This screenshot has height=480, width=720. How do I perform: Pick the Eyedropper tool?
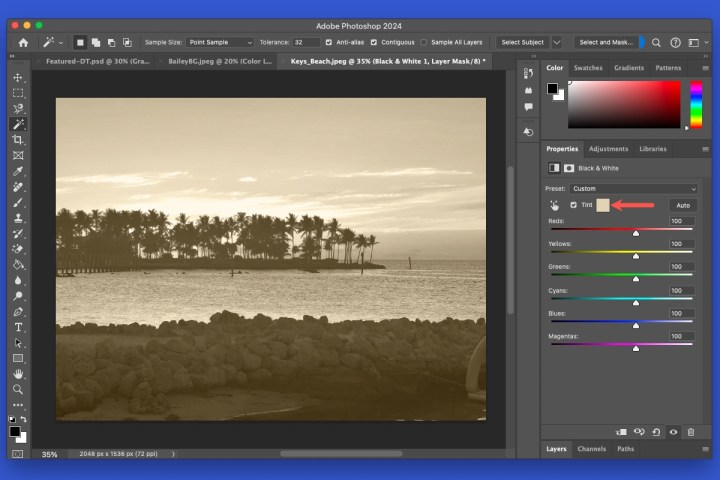point(18,171)
